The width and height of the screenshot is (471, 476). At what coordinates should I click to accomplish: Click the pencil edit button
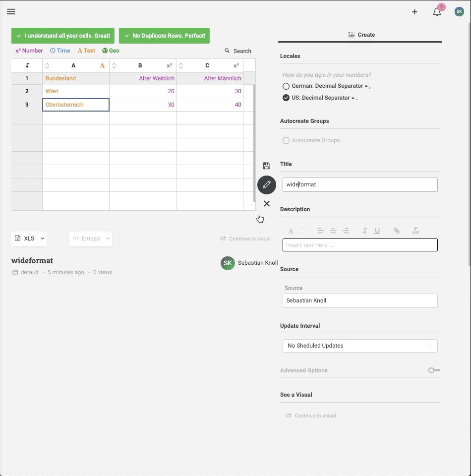(267, 184)
